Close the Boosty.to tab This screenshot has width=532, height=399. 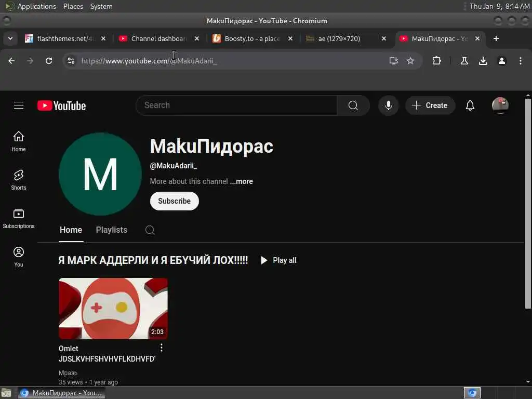pos(290,38)
